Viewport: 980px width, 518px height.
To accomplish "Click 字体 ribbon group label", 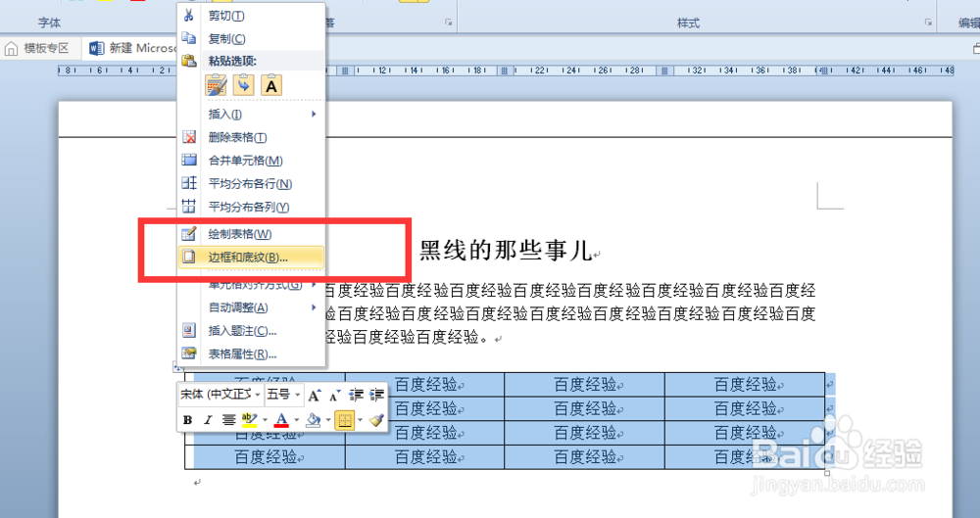I will (x=49, y=24).
